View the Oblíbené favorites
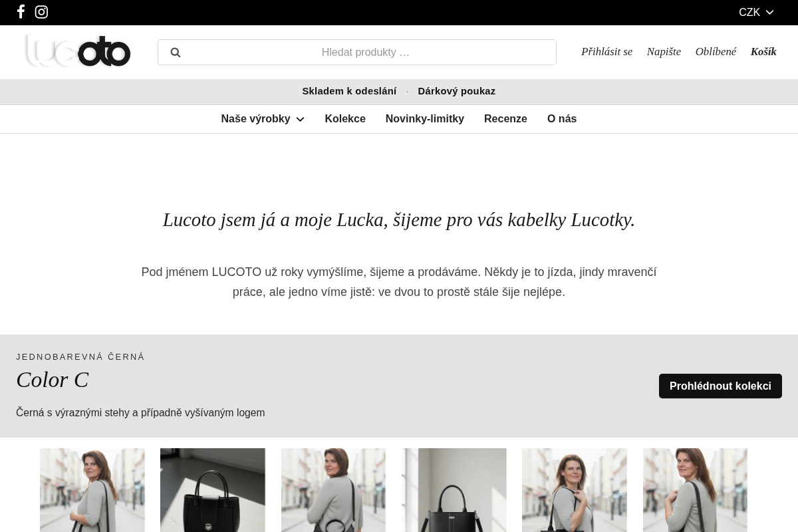Viewport: 798px width, 532px height. (716, 52)
